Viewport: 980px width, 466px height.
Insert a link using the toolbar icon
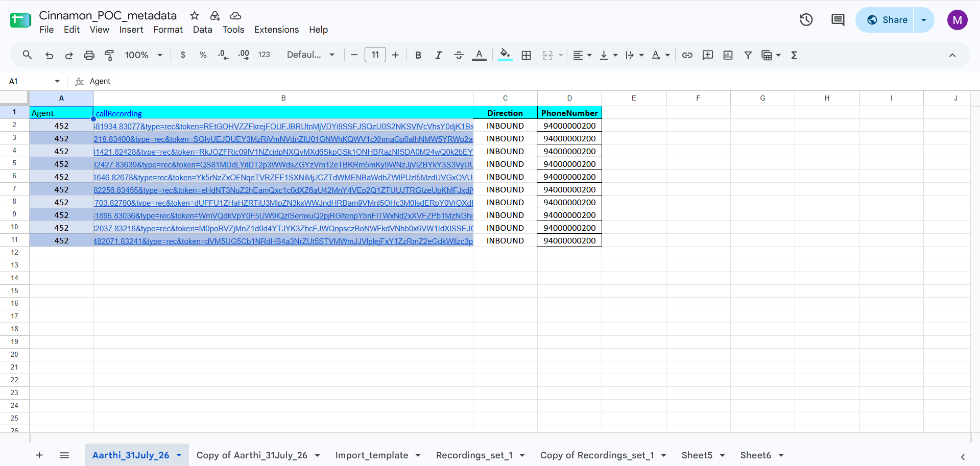(x=687, y=55)
